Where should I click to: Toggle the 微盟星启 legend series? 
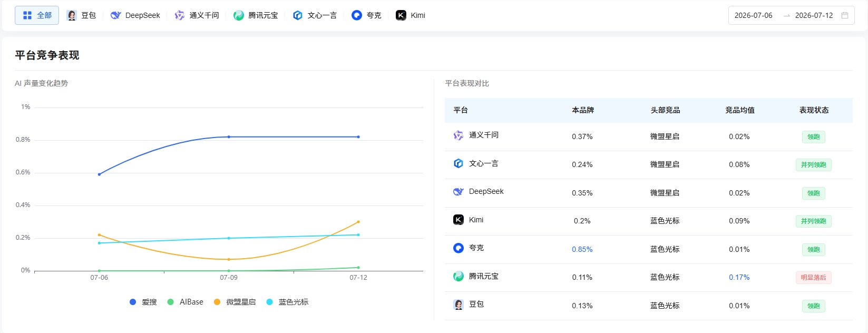tap(235, 302)
